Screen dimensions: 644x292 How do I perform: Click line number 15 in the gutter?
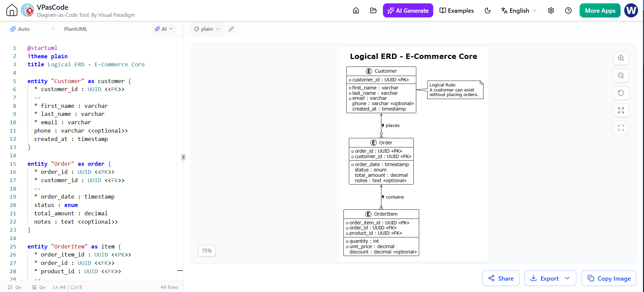(x=13, y=164)
